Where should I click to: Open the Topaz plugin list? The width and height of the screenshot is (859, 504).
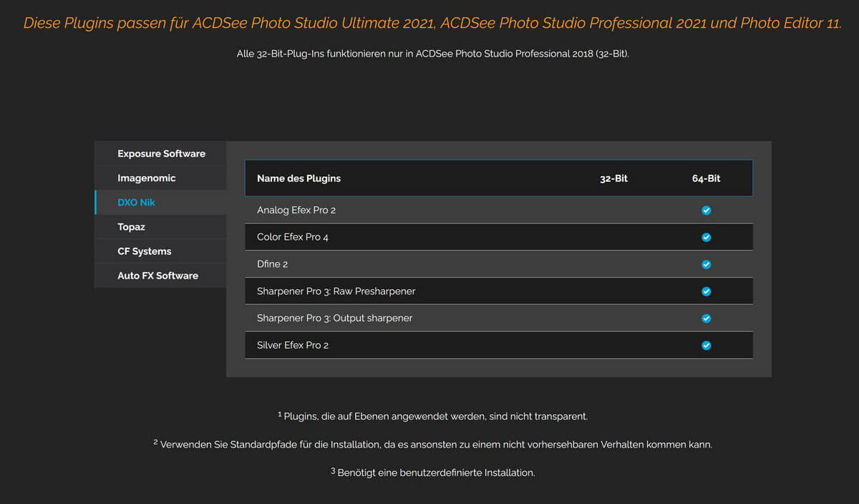coord(161,226)
